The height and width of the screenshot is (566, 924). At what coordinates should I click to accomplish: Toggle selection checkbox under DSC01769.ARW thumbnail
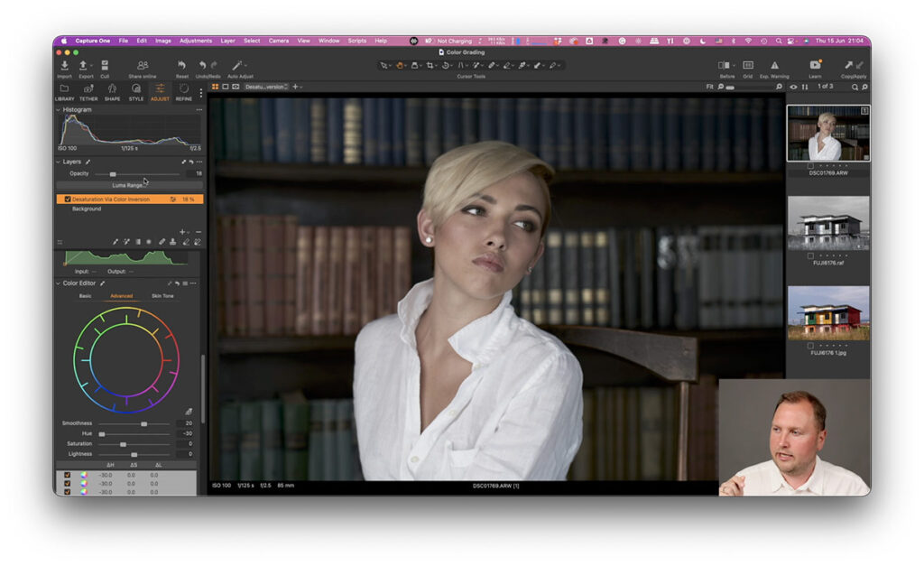click(x=810, y=166)
